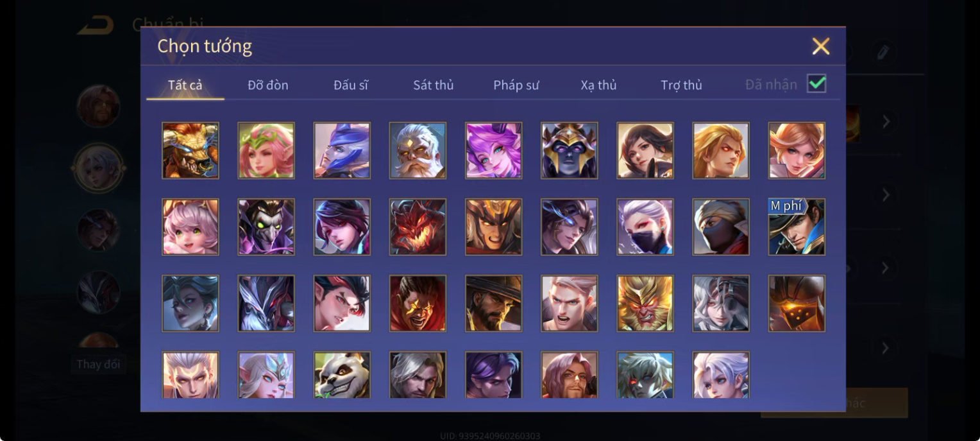Select the purple-haired girl hero portrait

click(x=493, y=150)
